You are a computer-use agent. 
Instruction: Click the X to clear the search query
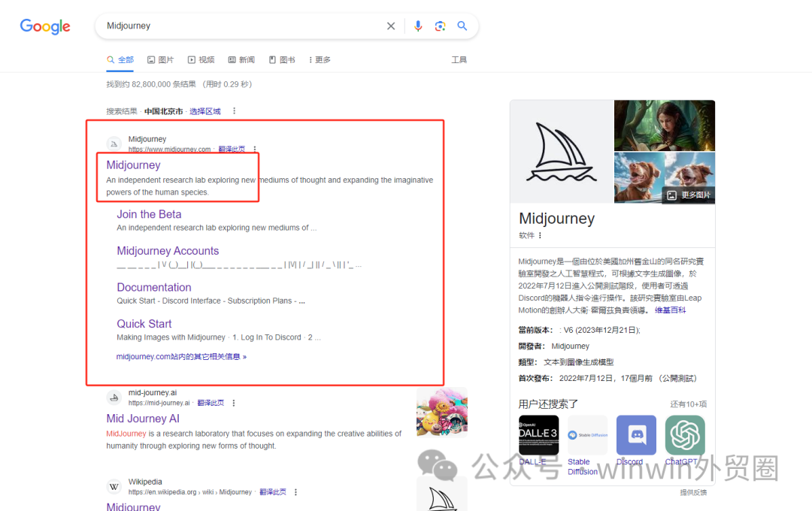click(x=391, y=26)
